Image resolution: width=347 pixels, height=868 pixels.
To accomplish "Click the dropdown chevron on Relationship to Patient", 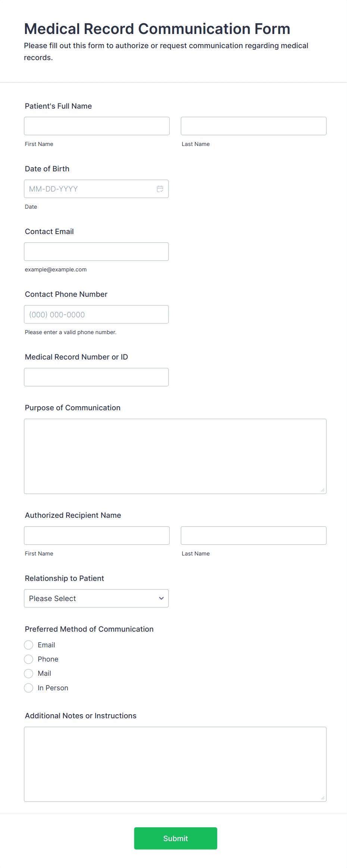I will (161, 598).
